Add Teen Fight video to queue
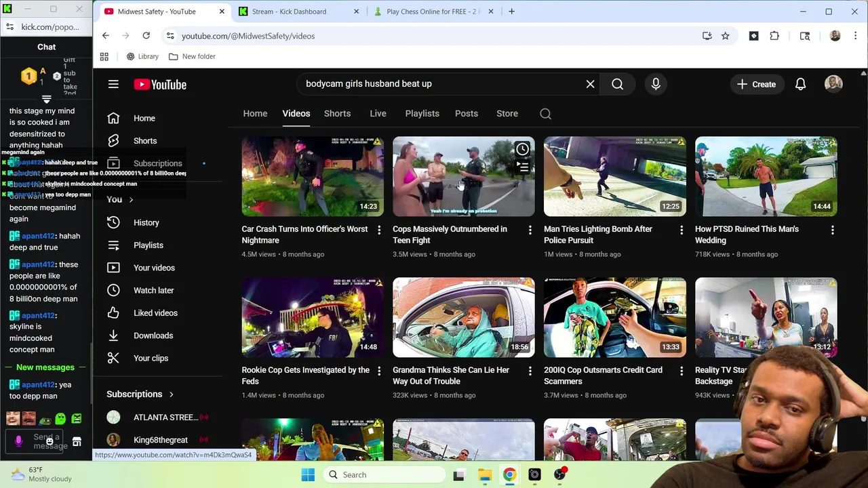 (522, 166)
